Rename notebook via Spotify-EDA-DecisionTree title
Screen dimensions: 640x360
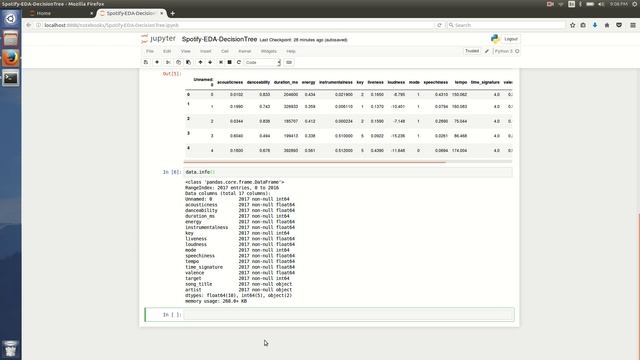219,40
